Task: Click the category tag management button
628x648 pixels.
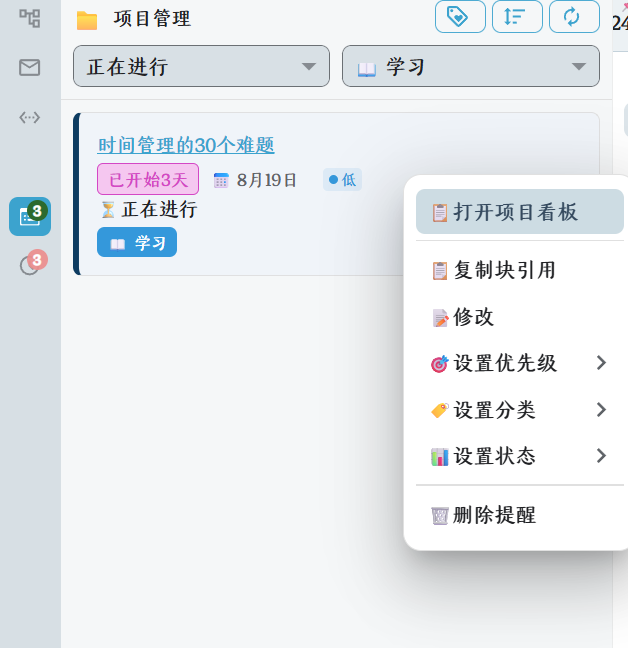Action: click(460, 17)
